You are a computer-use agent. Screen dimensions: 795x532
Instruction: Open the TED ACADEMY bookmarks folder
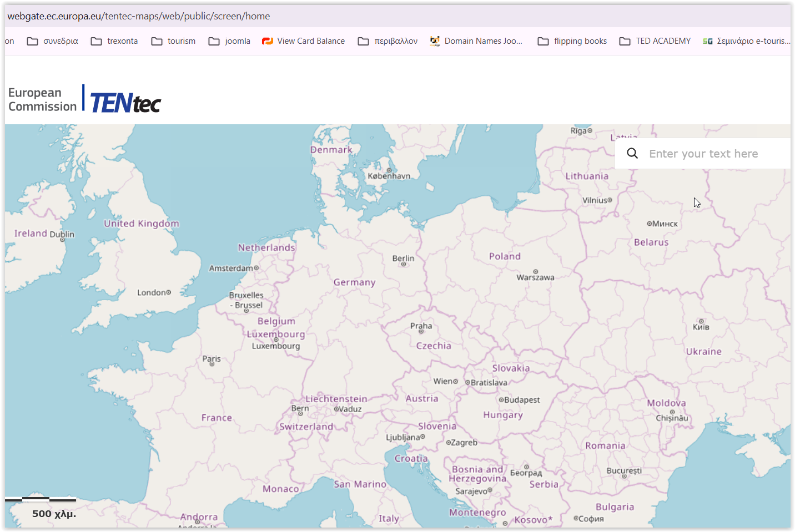[x=655, y=41]
